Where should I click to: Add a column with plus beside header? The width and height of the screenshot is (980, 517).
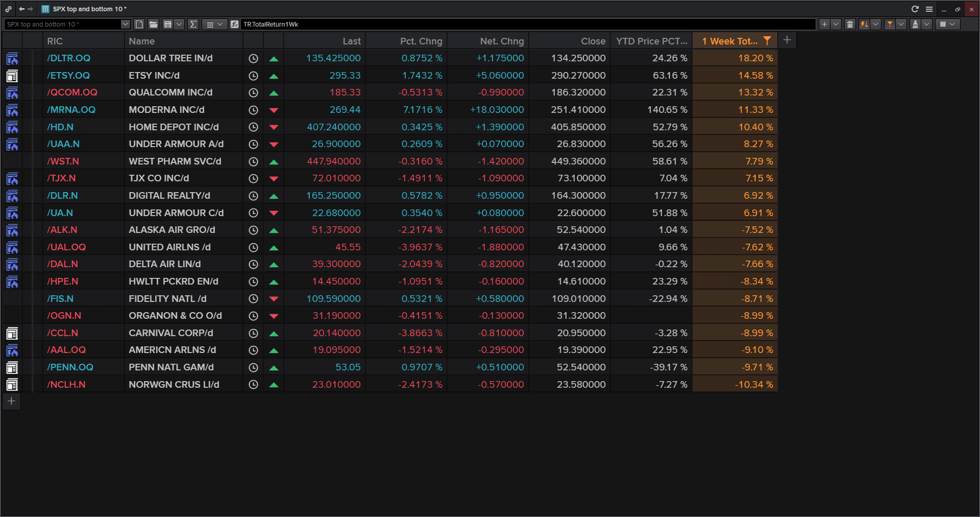pos(787,40)
